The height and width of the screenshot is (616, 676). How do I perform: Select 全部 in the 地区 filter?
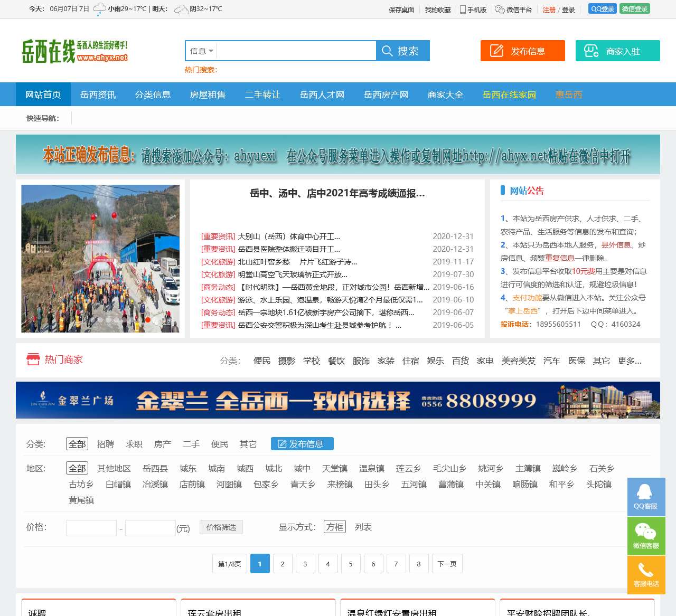click(x=77, y=468)
